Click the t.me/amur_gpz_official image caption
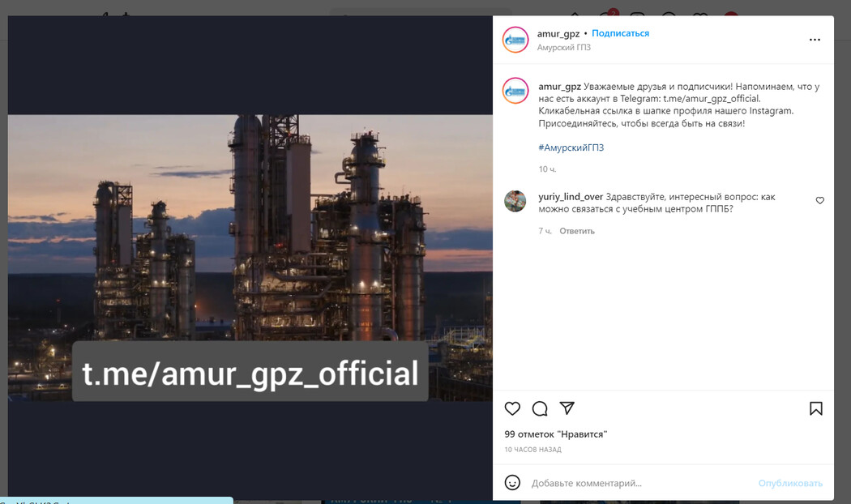 point(250,374)
